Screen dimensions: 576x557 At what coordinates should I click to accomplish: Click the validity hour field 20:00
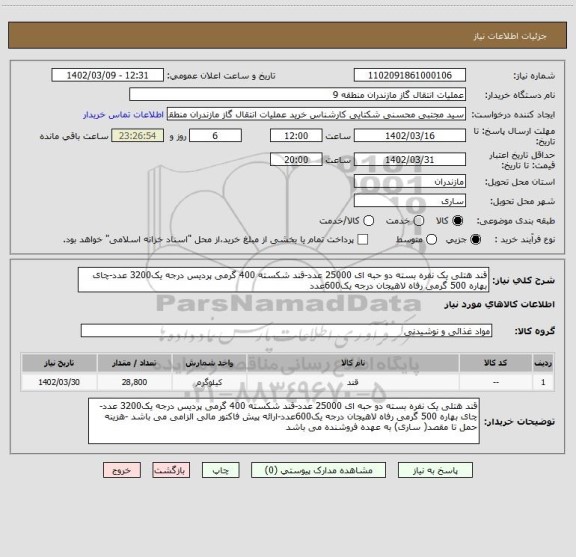296,159
